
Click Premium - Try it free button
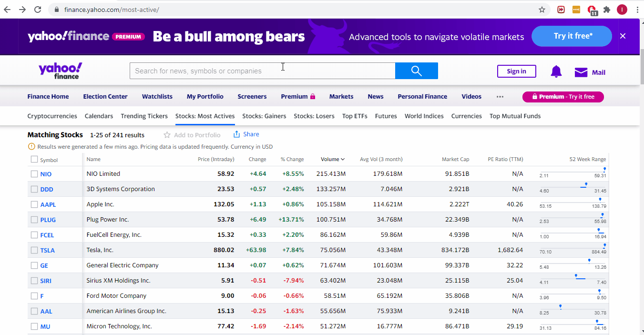click(563, 97)
